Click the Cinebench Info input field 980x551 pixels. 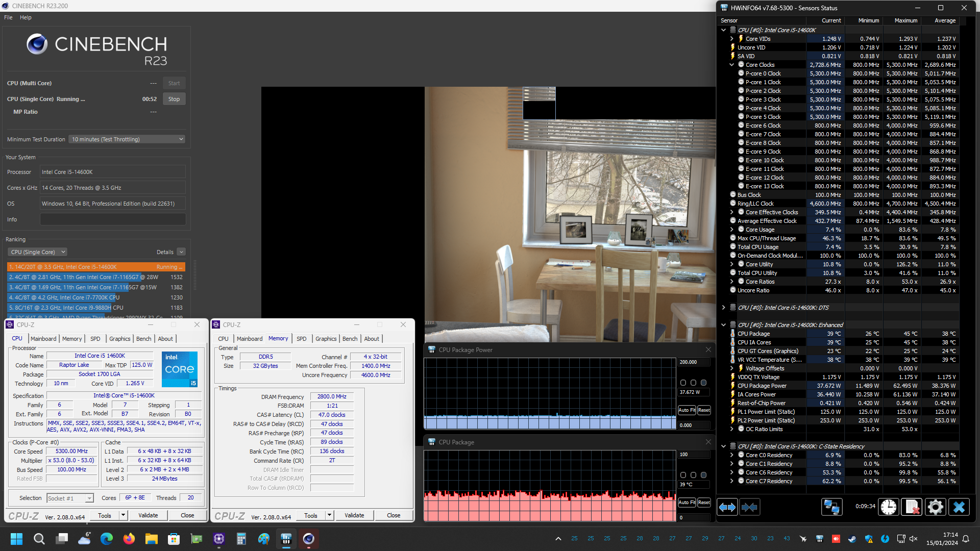(113, 219)
